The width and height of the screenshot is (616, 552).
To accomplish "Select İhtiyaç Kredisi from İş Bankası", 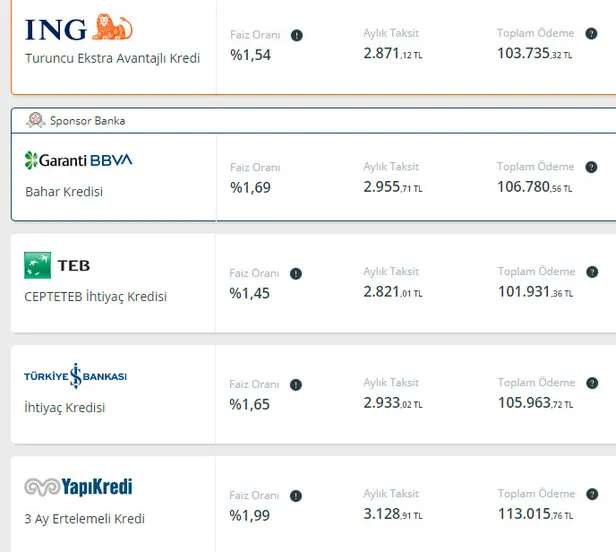I will 65,408.
